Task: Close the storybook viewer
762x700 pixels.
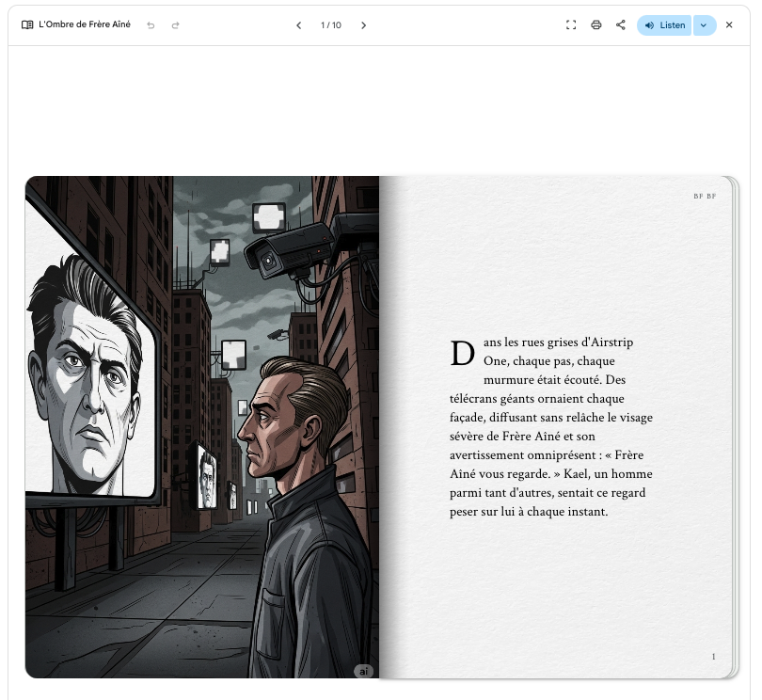Action: [729, 25]
